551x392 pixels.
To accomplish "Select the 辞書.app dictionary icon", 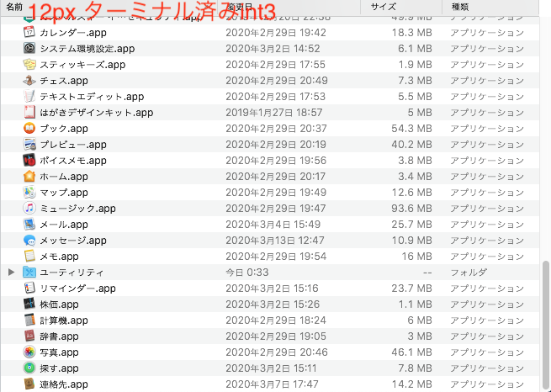I will 29,336.
